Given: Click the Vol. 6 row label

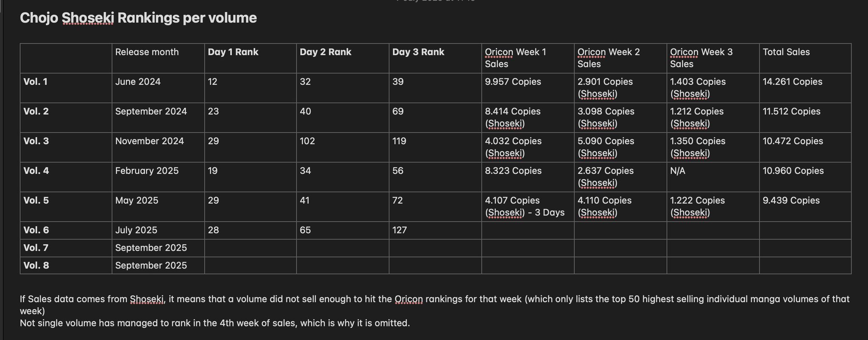Looking at the screenshot, I should tap(66, 230).
